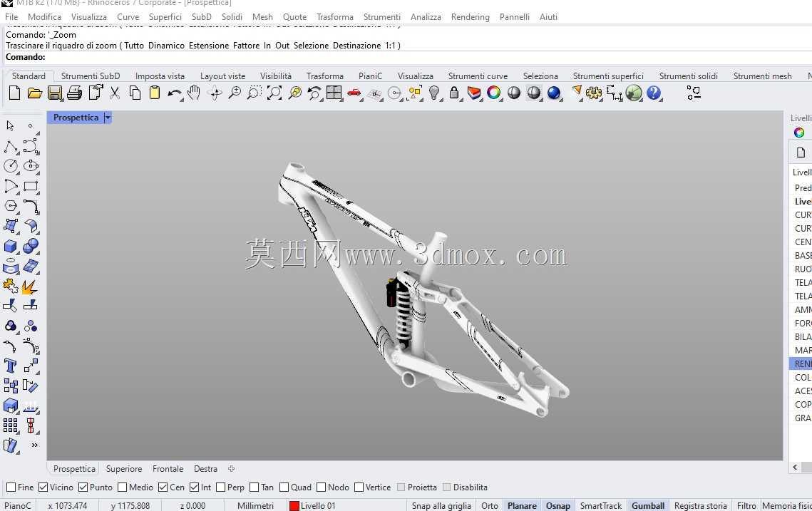Toggle SmartTrack in status bar
Viewport: 812px width, 511px height.
point(601,505)
